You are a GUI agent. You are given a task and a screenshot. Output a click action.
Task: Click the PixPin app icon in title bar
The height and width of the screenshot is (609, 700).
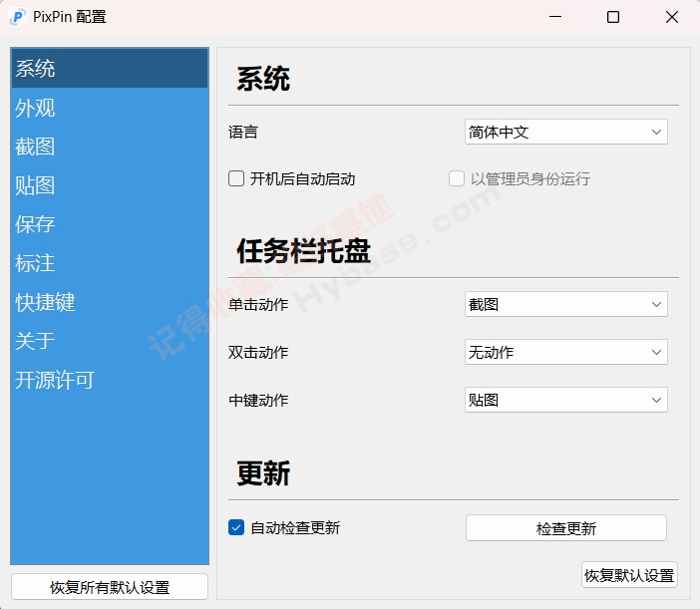(17, 17)
